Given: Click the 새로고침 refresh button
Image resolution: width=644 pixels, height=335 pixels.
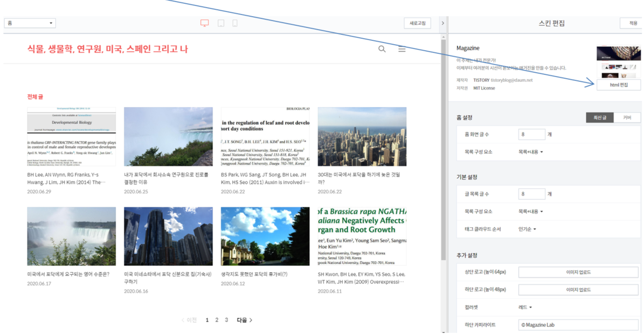Looking at the screenshot, I should [417, 23].
